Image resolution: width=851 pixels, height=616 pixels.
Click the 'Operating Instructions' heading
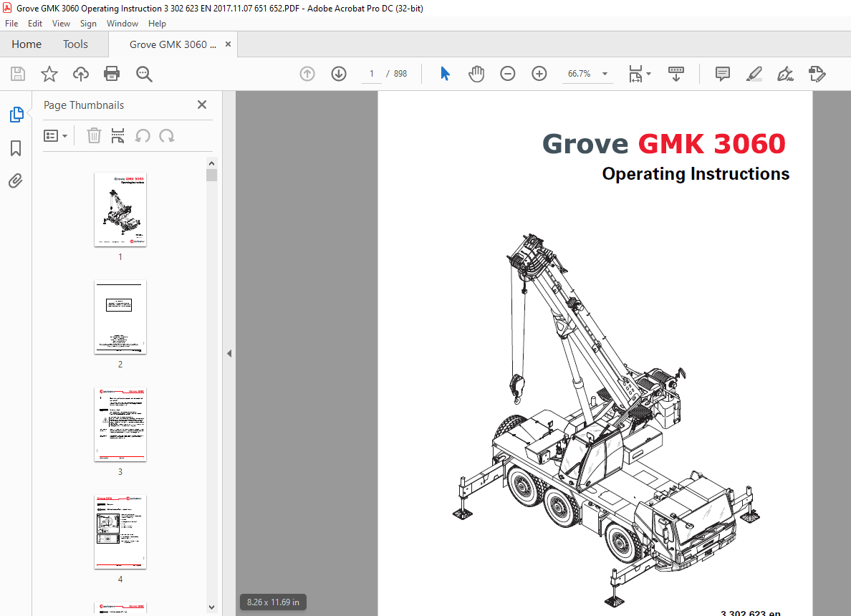pos(696,173)
